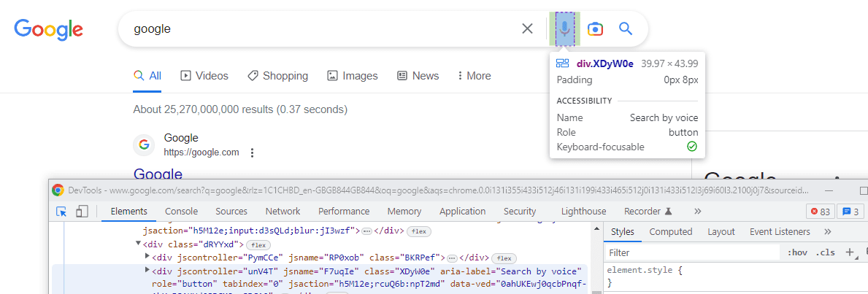Open the three-dot menu beside google.com result
Screen dimensions: 868x294
tap(252, 152)
